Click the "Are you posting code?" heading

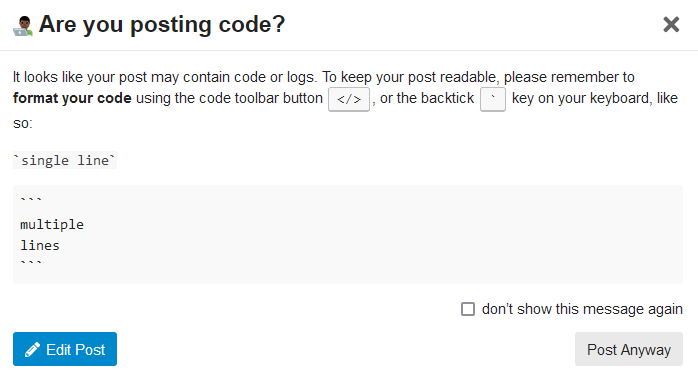162,24
